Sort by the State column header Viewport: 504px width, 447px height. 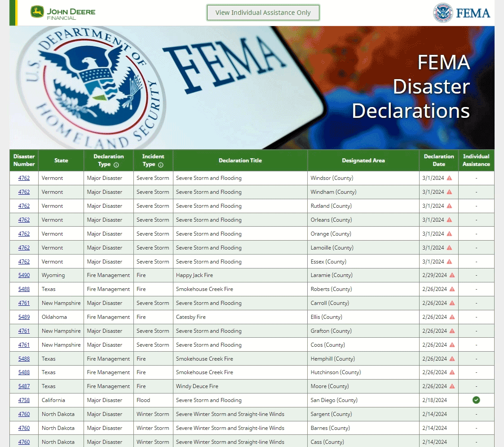pos(61,161)
